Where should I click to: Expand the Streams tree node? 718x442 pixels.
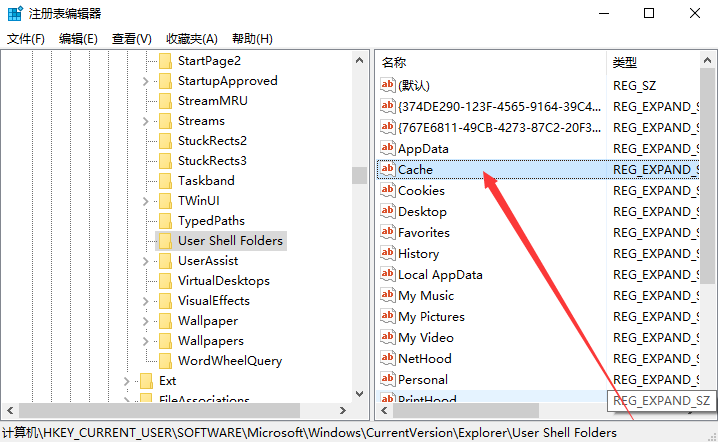tap(146, 121)
